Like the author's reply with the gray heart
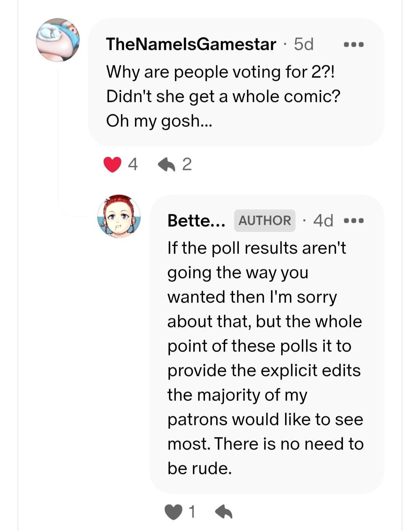 tap(173, 512)
